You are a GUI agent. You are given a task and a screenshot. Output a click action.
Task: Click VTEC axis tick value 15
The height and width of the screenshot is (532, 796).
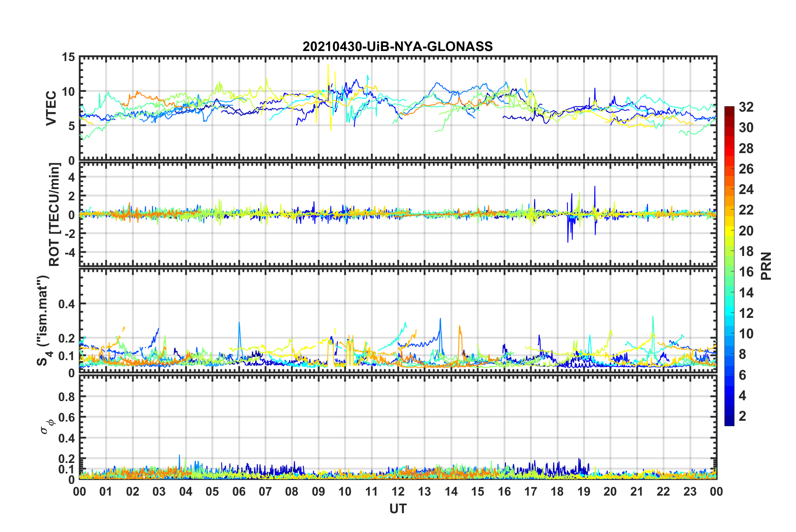pos(68,57)
